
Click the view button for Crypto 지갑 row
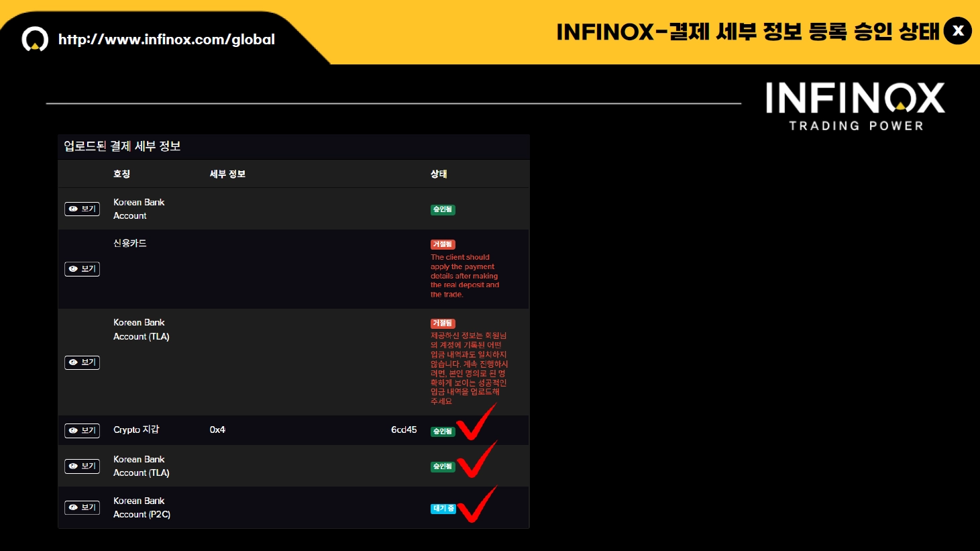tap(82, 431)
